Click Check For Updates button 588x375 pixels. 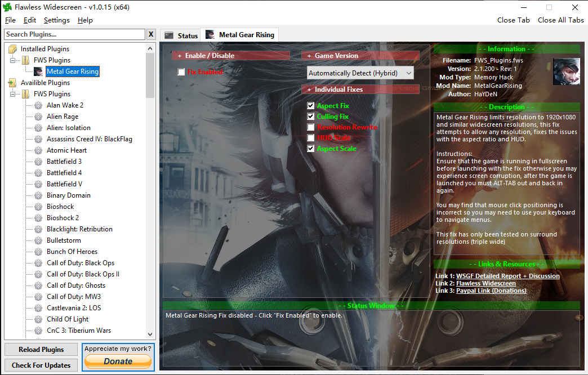41,365
